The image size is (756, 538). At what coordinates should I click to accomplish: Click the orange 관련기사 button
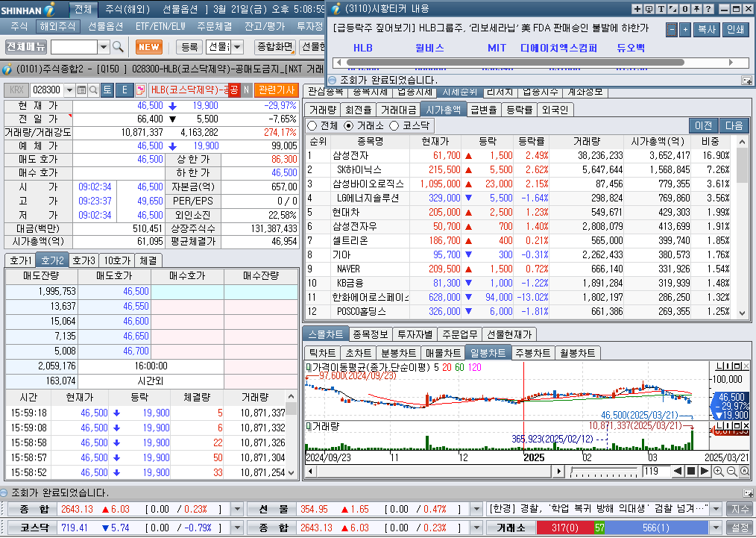click(x=277, y=90)
